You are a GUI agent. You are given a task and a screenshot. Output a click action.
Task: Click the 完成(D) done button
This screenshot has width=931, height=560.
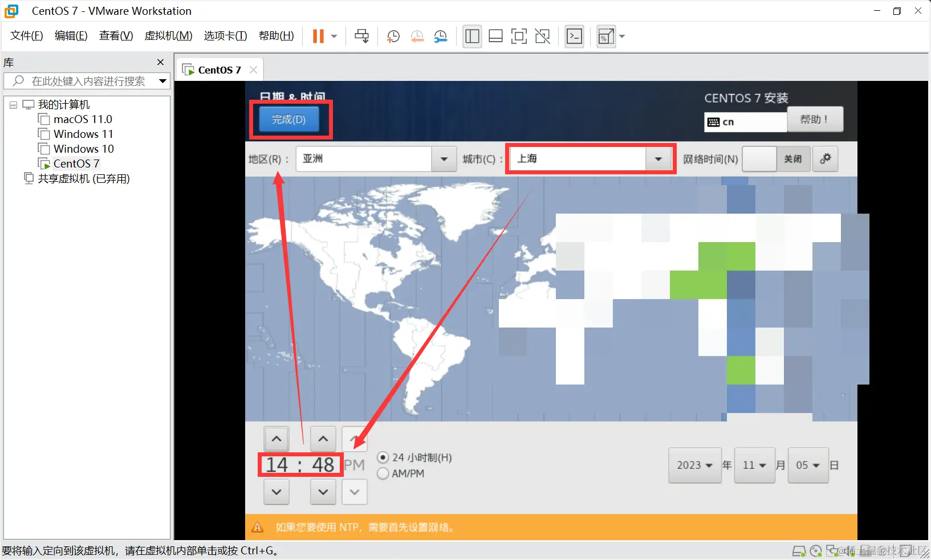(x=289, y=120)
